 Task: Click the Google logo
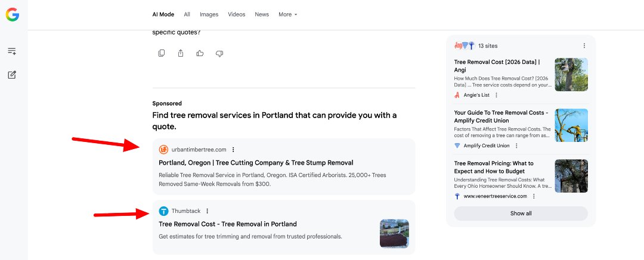click(x=13, y=15)
